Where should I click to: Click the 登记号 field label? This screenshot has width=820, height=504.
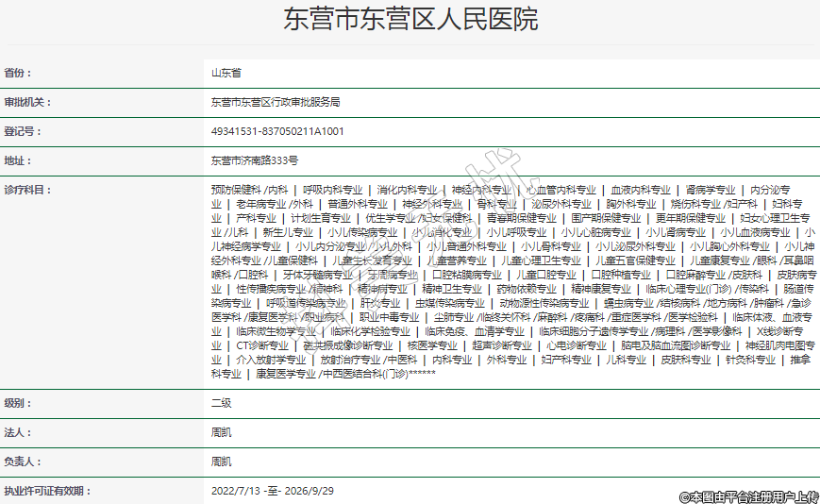(24, 131)
